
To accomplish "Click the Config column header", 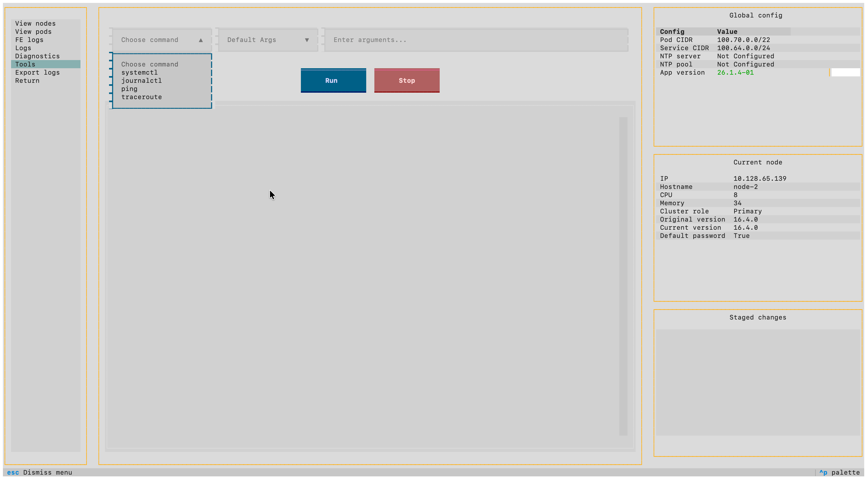I will 672,31.
